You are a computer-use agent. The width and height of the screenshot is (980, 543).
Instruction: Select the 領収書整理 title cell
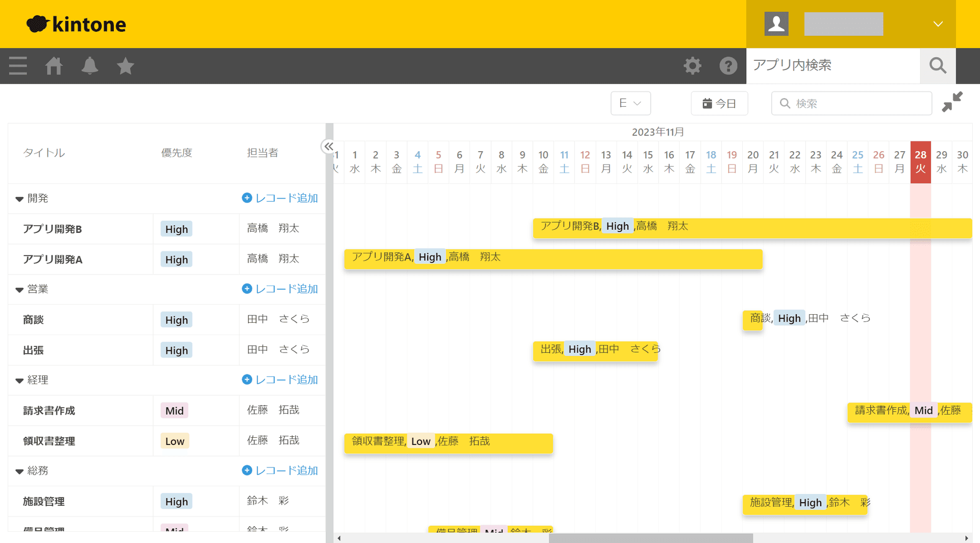(81, 441)
